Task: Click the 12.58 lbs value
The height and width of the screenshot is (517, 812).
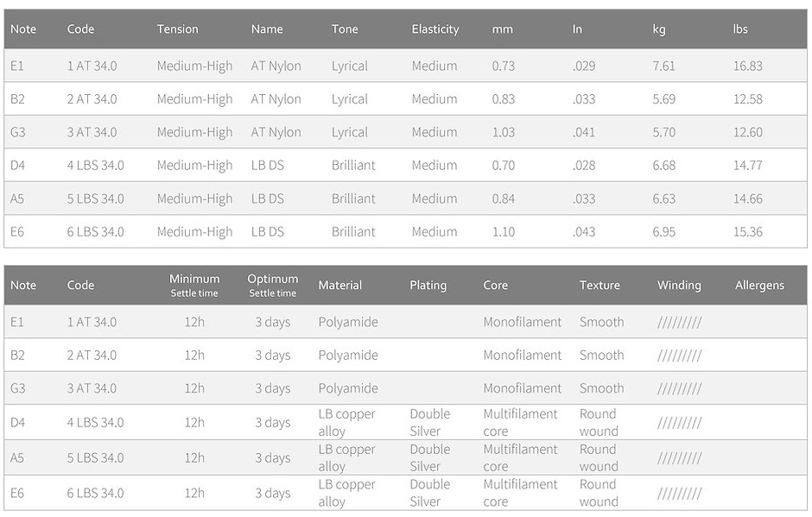Action: [747, 99]
